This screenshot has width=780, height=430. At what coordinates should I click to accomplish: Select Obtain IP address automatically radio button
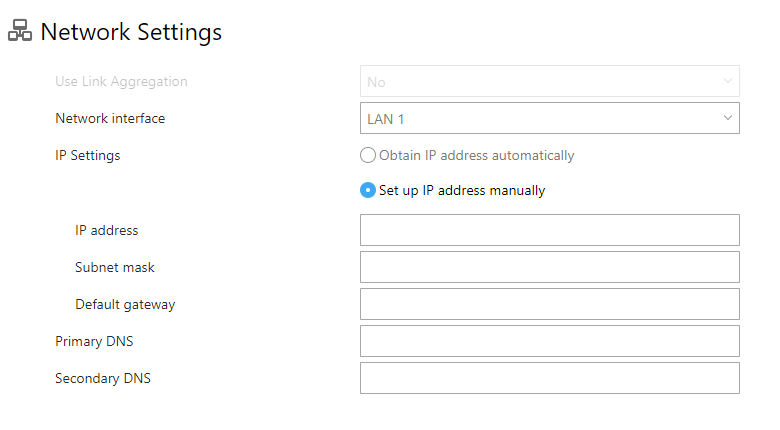click(x=368, y=155)
